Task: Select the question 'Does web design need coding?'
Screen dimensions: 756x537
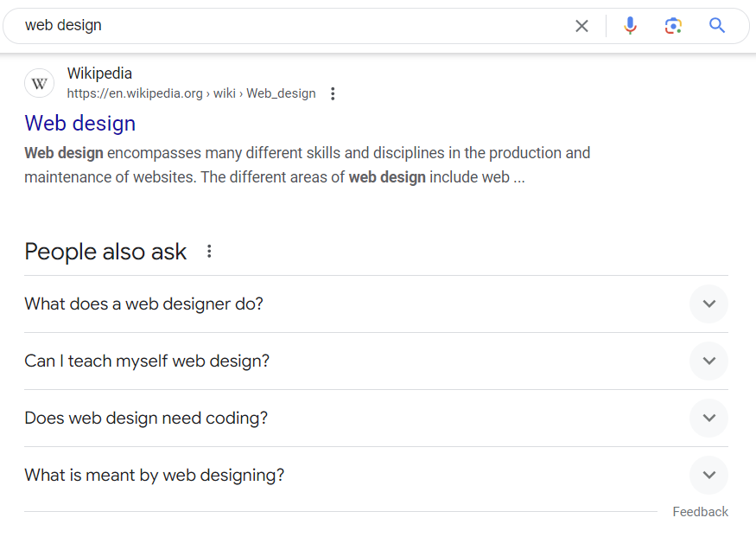Action: click(x=146, y=418)
